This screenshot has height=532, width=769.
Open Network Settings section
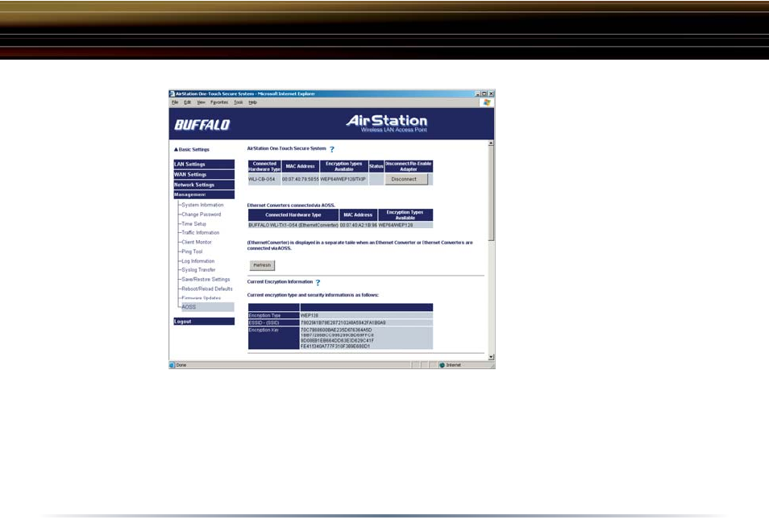click(x=204, y=185)
